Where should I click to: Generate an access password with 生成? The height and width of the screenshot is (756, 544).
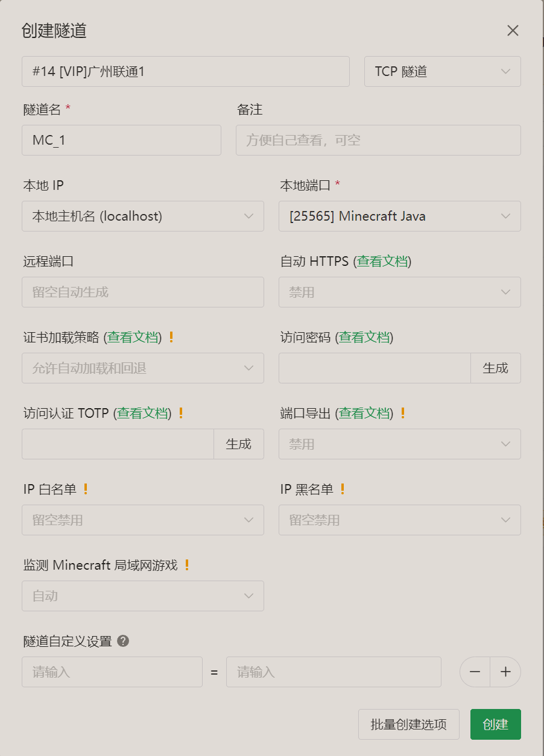pyautogui.click(x=495, y=368)
